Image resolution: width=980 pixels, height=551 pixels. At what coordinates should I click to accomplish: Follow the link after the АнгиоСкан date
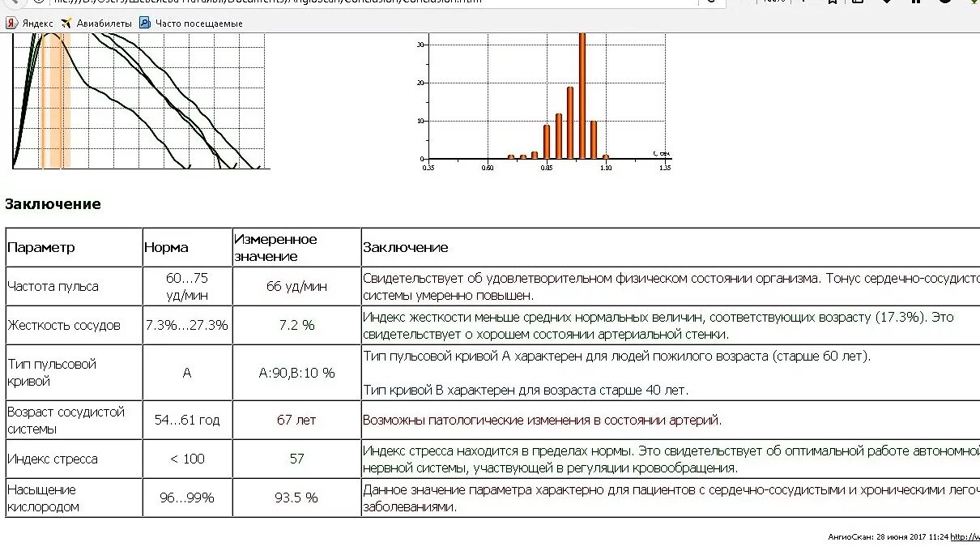965,536
